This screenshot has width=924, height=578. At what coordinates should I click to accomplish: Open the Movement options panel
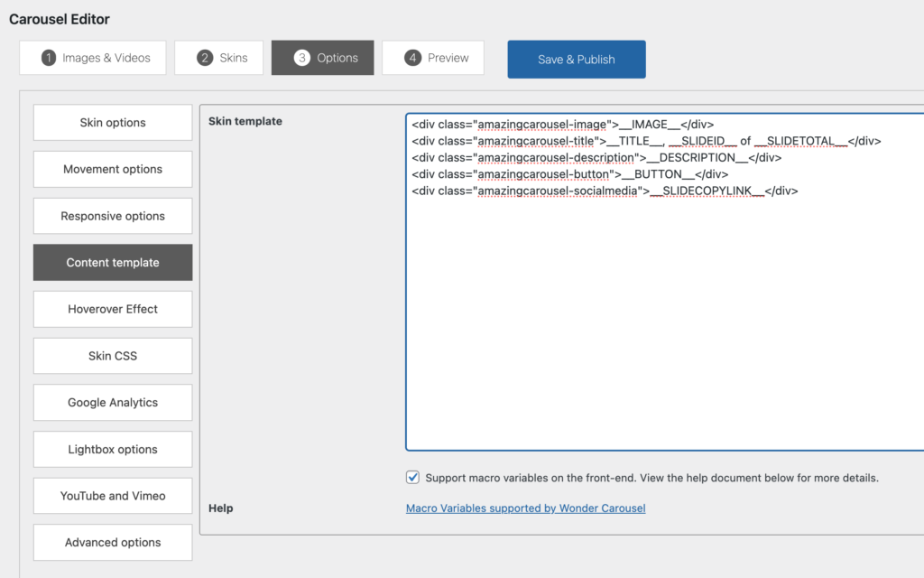(112, 169)
